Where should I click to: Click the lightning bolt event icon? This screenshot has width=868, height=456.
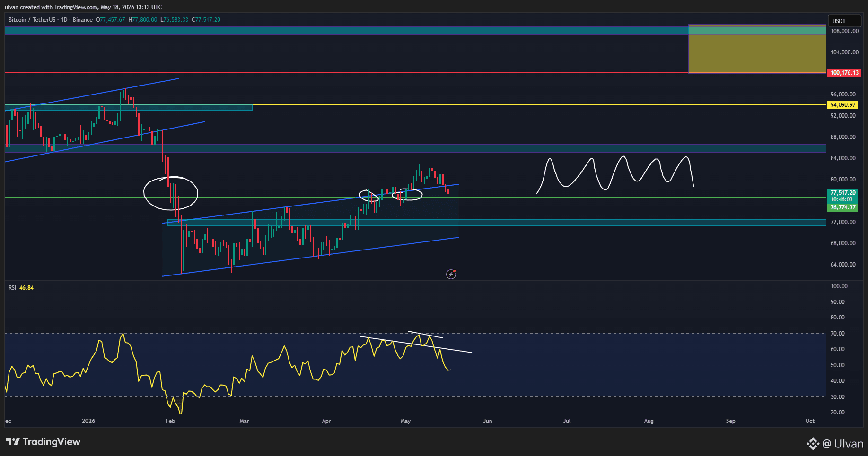coord(451,274)
